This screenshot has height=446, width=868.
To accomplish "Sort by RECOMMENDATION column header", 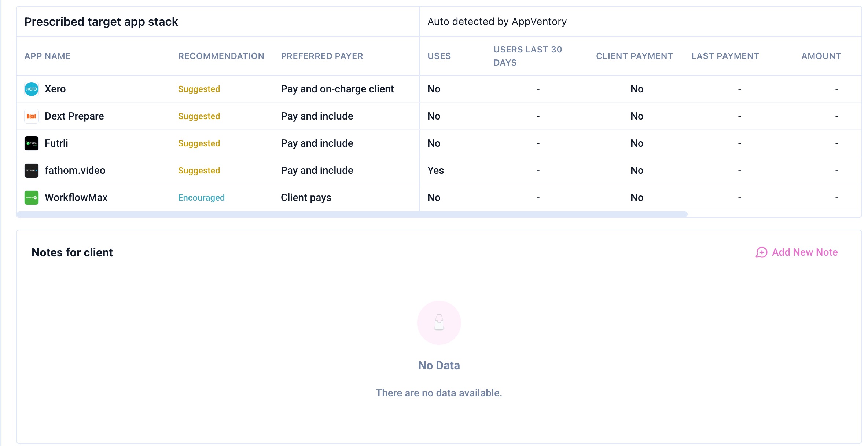I will (x=221, y=56).
